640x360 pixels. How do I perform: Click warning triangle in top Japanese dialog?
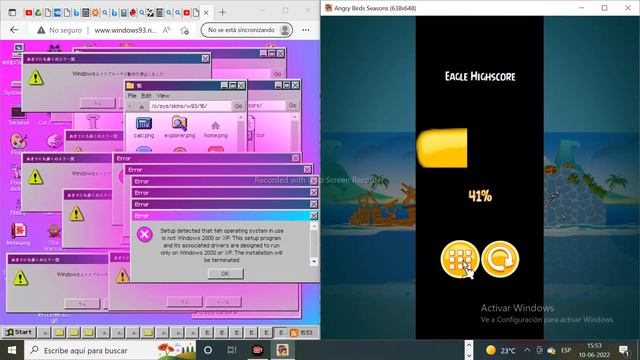pos(36,78)
